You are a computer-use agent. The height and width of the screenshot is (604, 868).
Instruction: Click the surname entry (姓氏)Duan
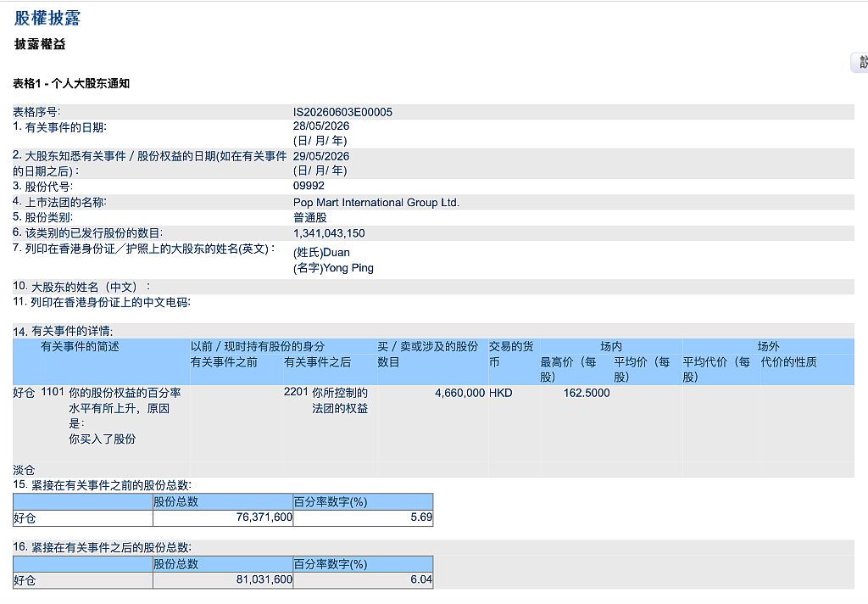321,253
